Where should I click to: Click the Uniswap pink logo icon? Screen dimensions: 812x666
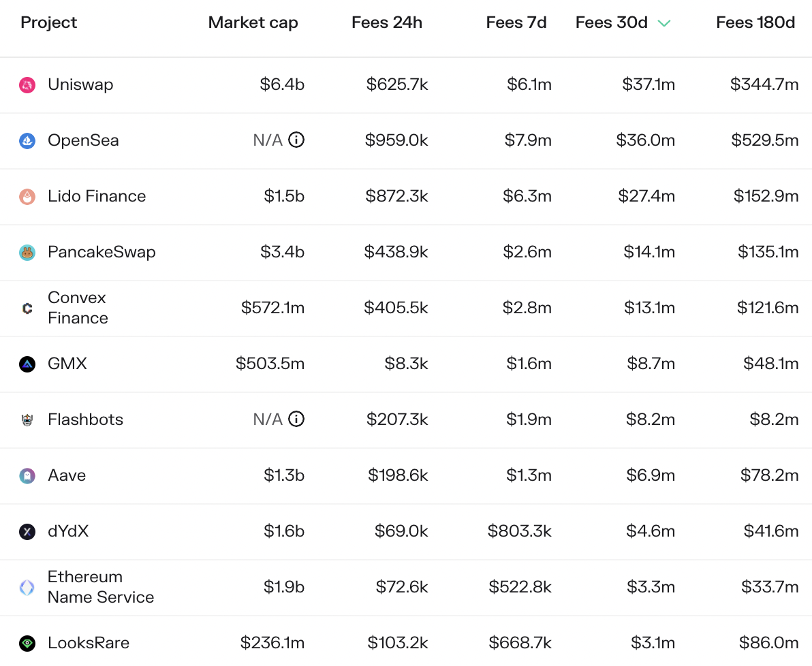pyautogui.click(x=27, y=84)
